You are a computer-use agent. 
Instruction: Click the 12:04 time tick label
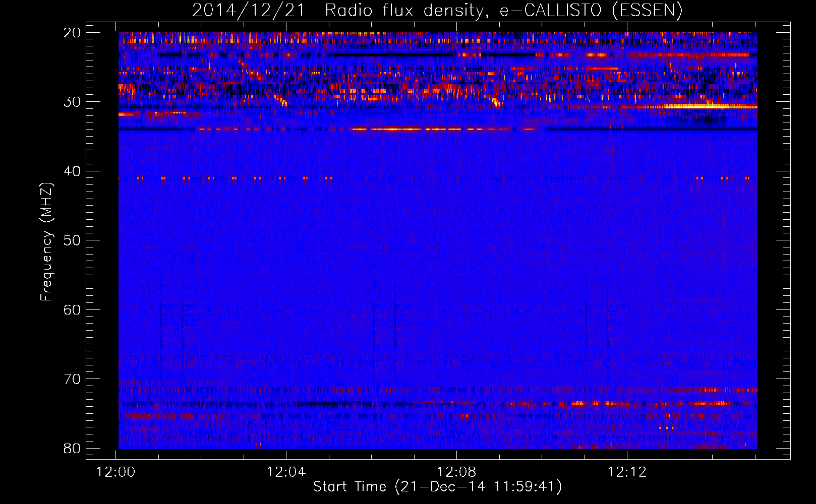pos(286,472)
